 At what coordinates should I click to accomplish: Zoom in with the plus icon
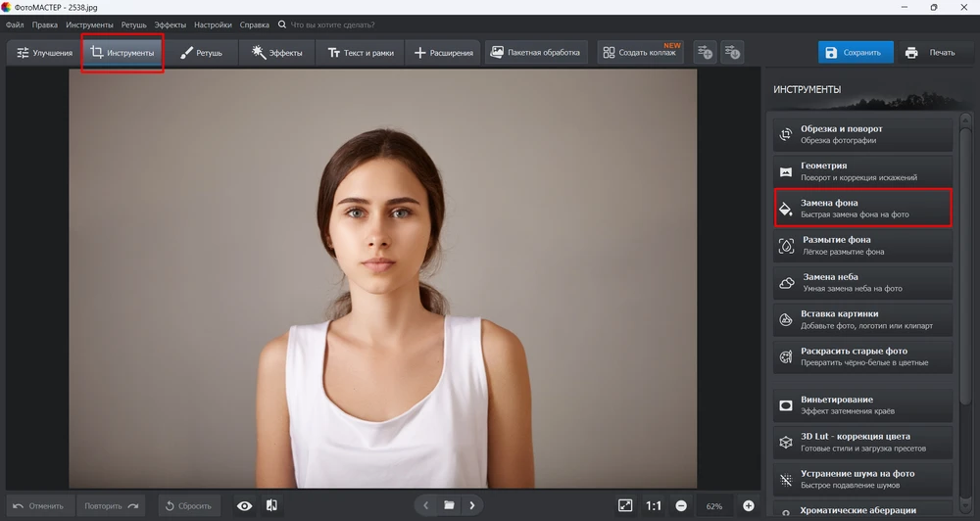[749, 505]
